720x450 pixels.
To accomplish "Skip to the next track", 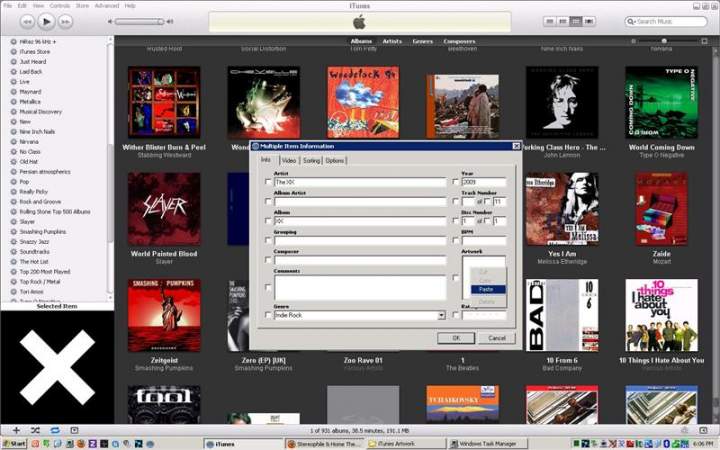I will click(x=65, y=22).
